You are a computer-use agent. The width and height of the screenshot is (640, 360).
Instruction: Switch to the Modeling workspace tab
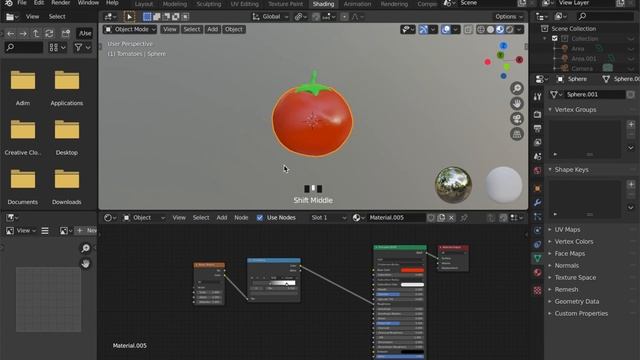[x=175, y=4]
